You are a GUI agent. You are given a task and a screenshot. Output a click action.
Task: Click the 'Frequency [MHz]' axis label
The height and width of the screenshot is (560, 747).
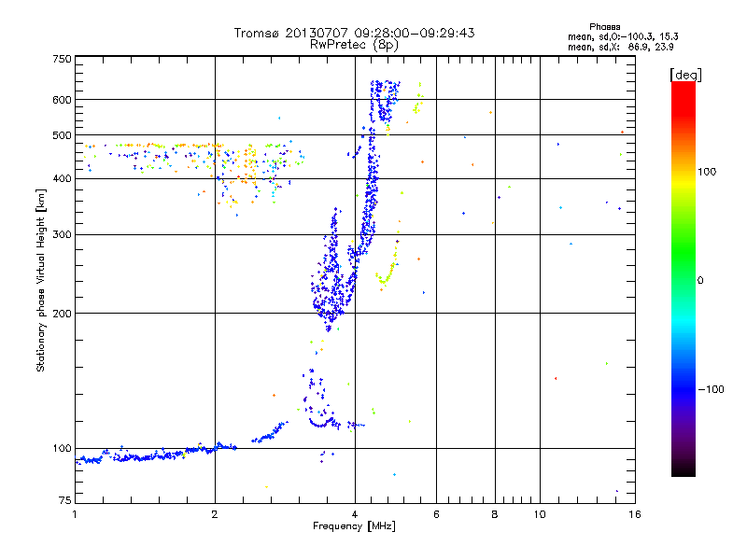[x=354, y=526]
